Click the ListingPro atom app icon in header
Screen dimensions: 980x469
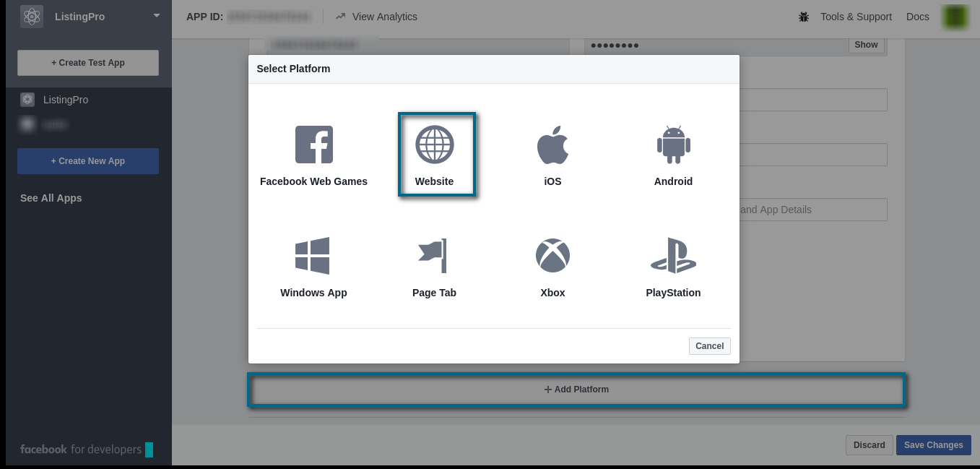[32, 17]
